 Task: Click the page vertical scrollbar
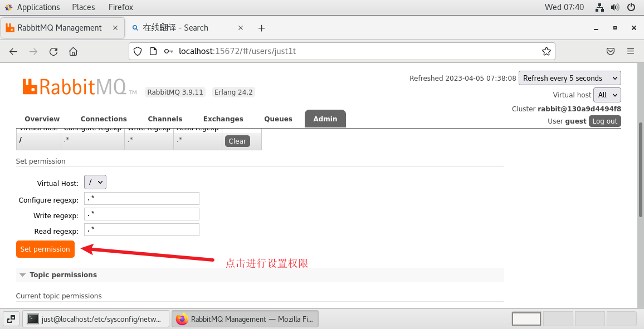click(x=641, y=170)
